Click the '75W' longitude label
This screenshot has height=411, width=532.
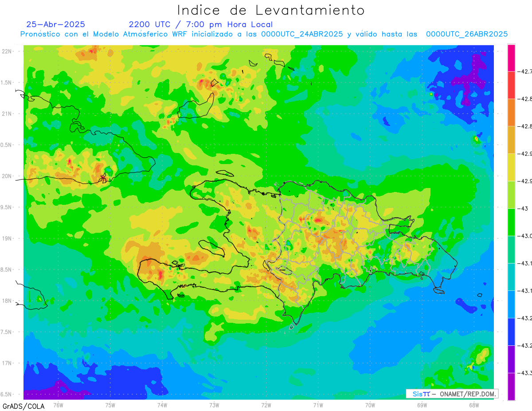point(110,405)
